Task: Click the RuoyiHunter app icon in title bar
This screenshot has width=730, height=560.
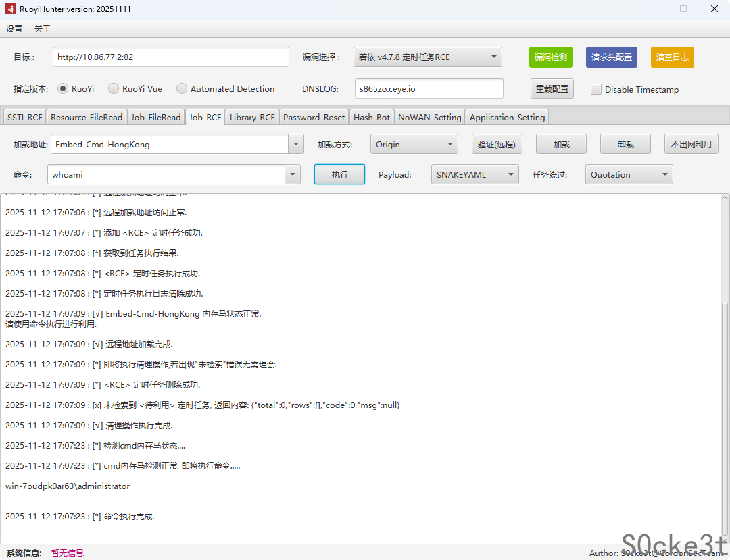Action: (x=10, y=9)
